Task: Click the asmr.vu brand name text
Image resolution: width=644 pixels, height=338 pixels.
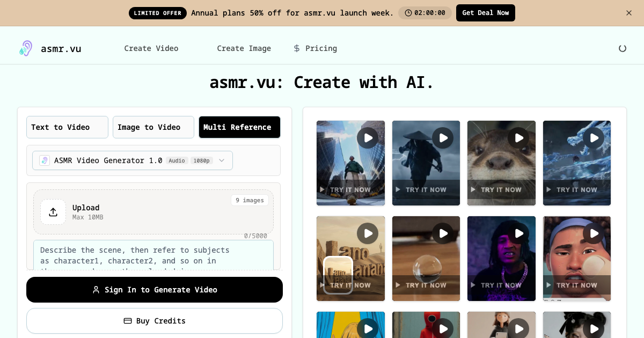Action: (x=61, y=48)
